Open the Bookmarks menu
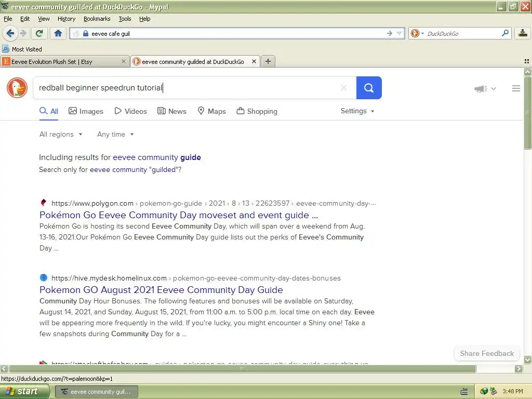 [97, 19]
